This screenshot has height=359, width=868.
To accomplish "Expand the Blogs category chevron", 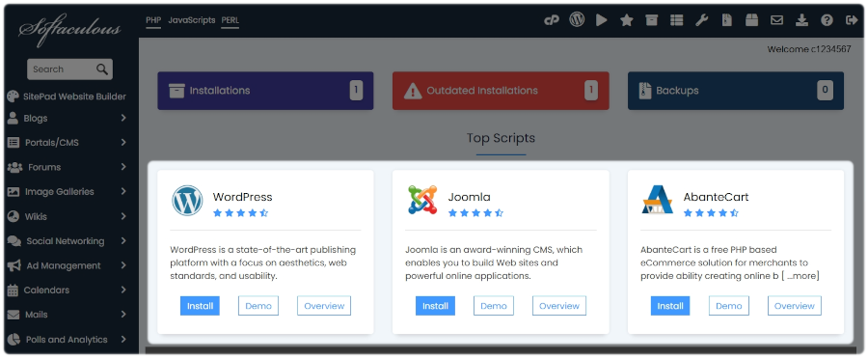I will click(123, 118).
